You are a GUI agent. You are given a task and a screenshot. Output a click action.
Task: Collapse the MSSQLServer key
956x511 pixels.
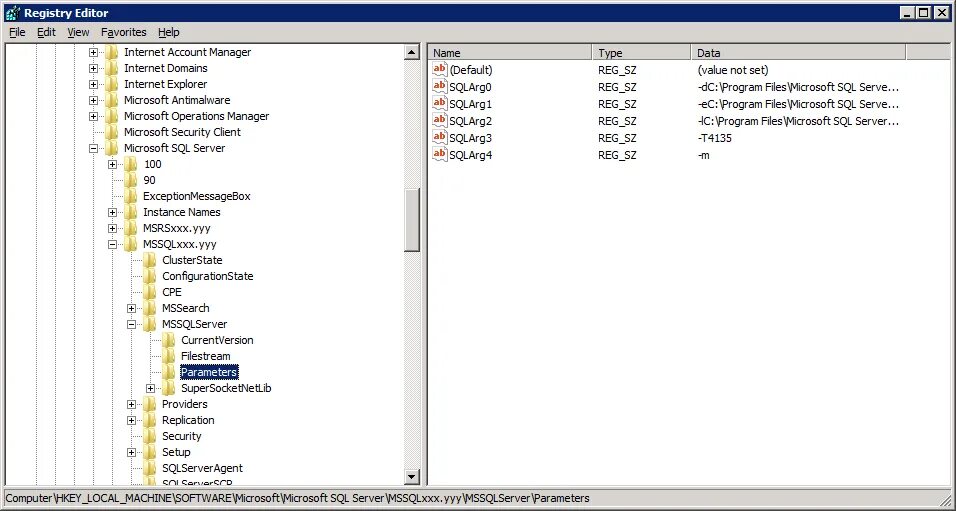(x=131, y=324)
